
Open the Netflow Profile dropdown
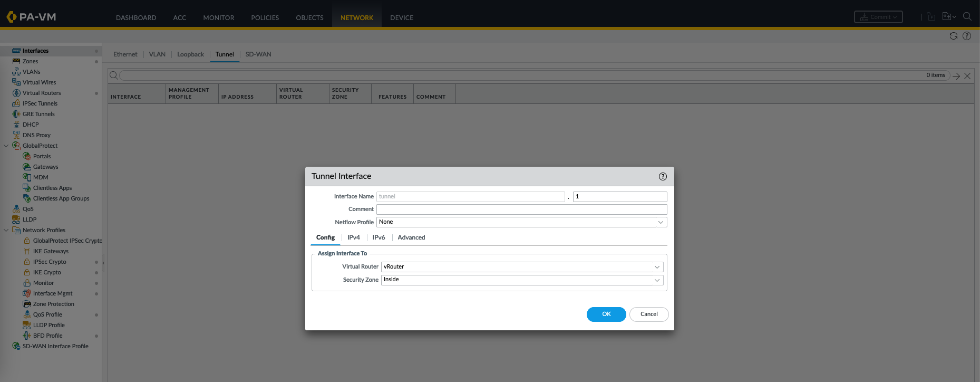[660, 222]
